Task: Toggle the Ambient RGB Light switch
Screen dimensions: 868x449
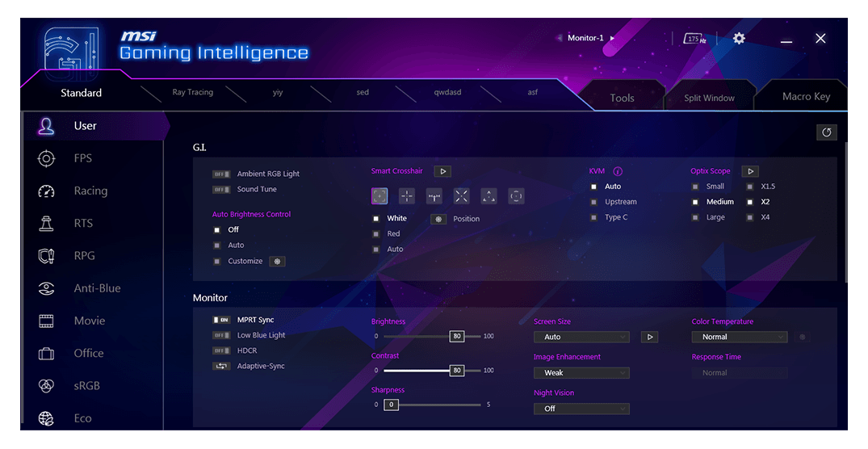Action: click(x=221, y=174)
